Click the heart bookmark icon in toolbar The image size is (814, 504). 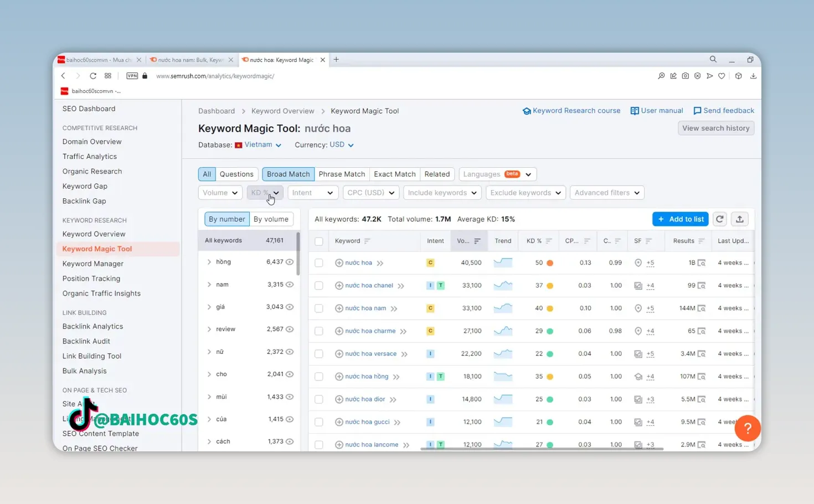[722, 76]
